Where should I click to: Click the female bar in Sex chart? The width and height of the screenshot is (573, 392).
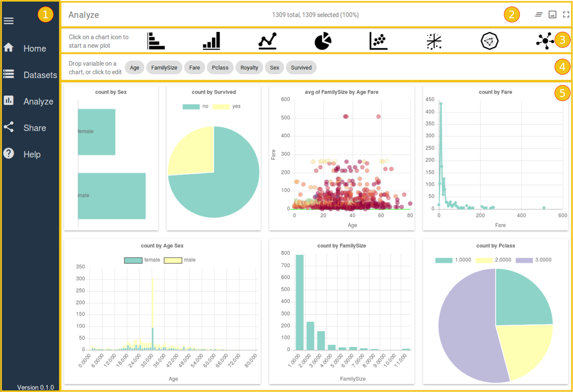point(96,132)
